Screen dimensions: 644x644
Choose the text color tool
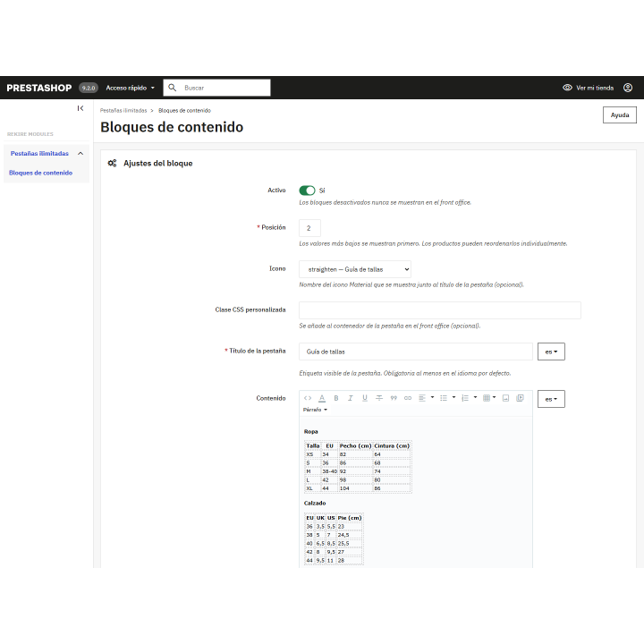pos(322,398)
